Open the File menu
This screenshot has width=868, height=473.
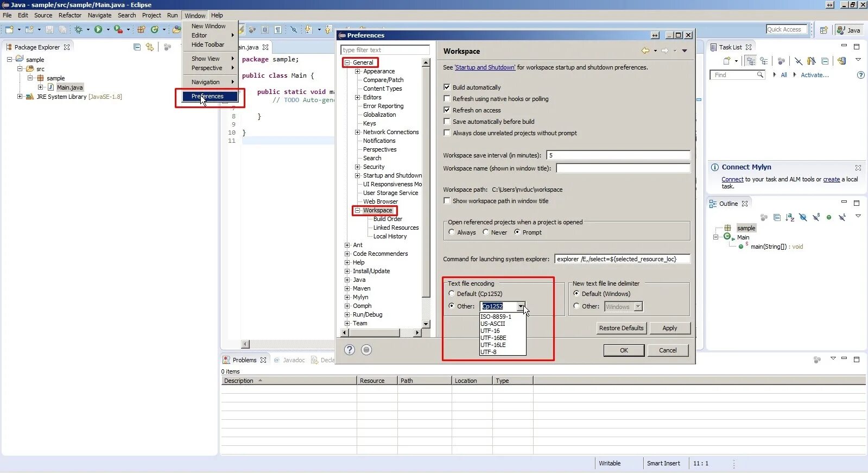[7, 15]
